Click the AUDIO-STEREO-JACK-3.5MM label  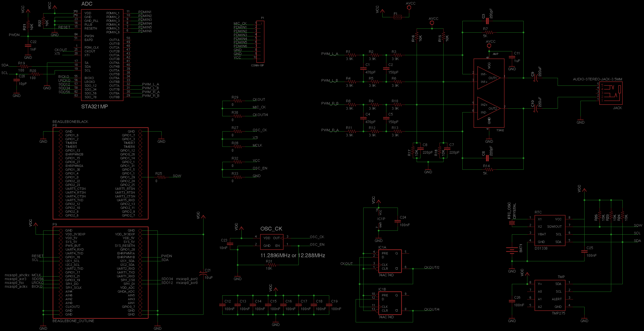pos(598,79)
